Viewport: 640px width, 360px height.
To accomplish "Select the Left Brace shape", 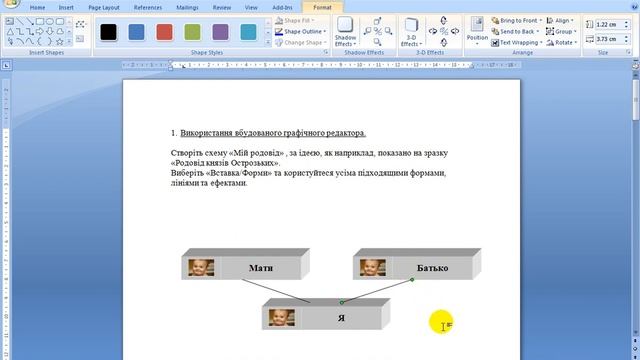I will tap(40, 42).
